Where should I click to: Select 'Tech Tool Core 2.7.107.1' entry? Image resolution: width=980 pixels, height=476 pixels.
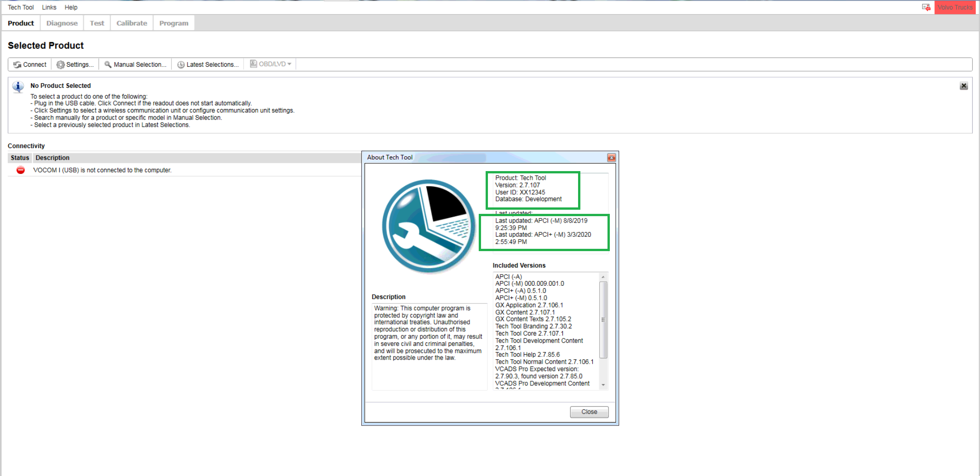529,333
